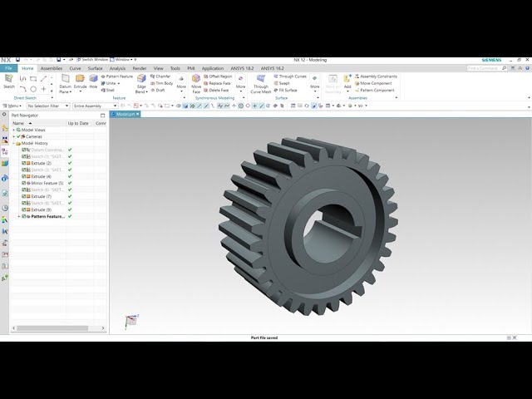
Task: Toggle the Sketch (3) feature checkbox
Action: coord(24,170)
